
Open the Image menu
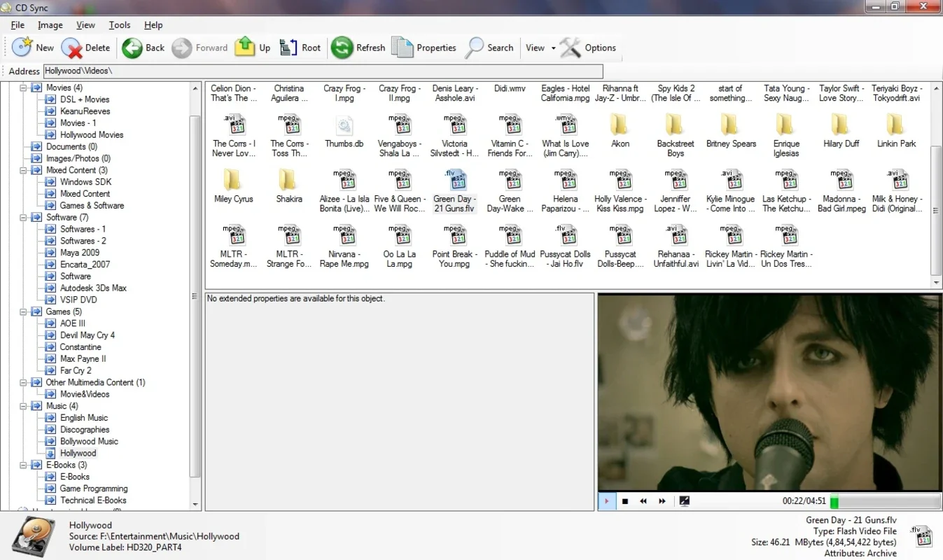50,24
